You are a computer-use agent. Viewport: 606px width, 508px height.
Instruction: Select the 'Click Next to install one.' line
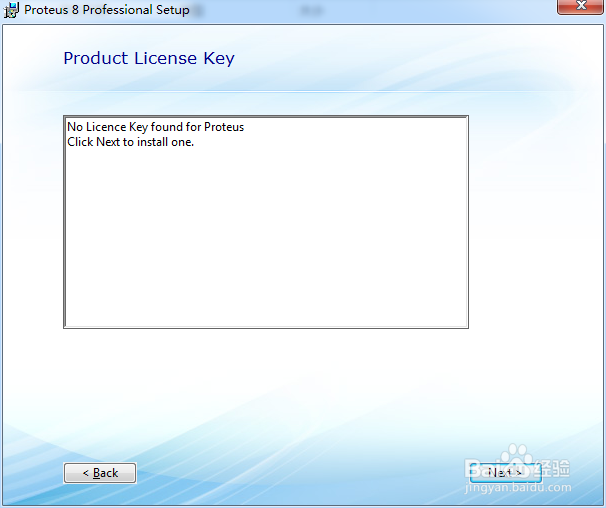coord(130,142)
